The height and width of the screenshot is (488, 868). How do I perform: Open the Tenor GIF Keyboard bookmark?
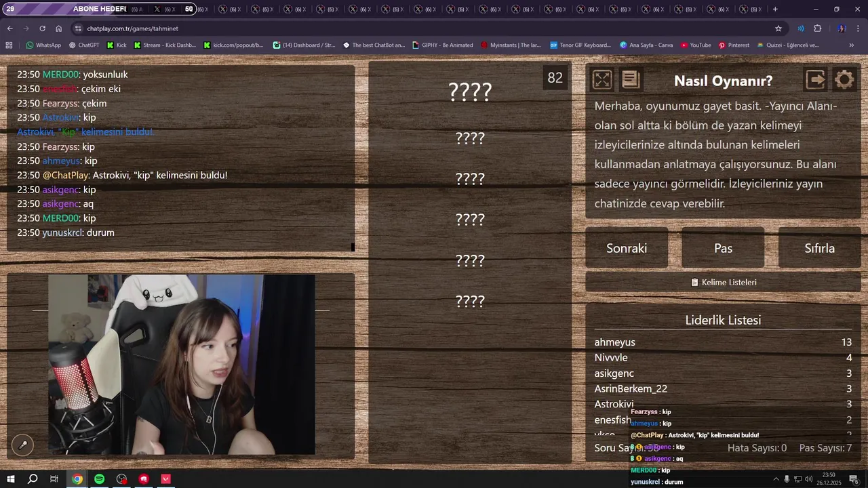pos(580,45)
